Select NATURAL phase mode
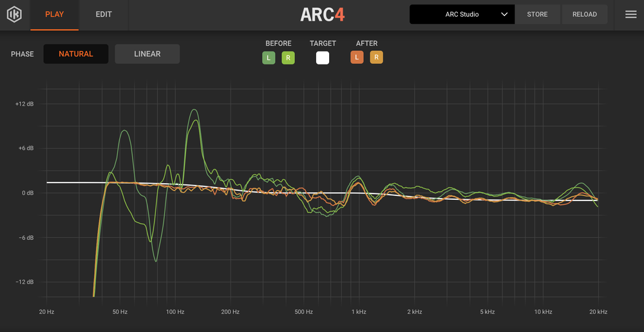Viewport: 644px width, 332px height. pos(76,54)
